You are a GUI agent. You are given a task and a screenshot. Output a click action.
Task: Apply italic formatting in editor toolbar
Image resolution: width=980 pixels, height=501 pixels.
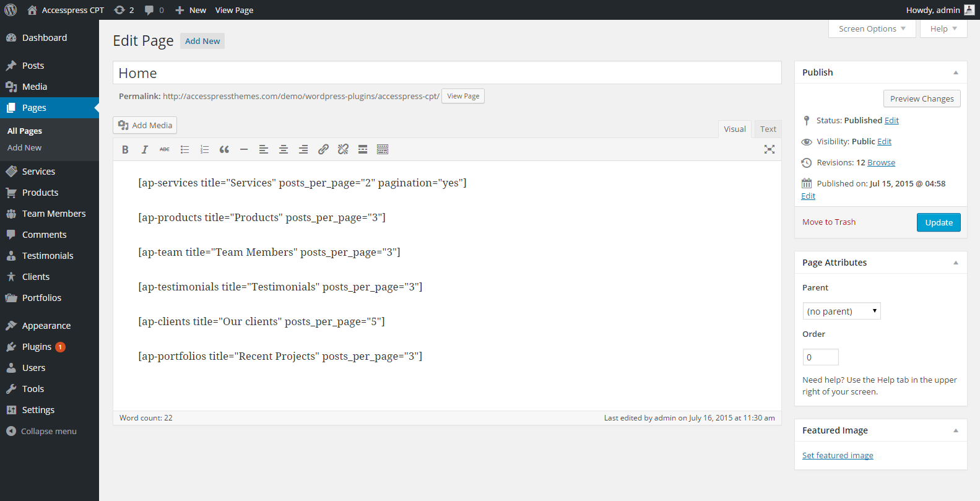coord(145,149)
